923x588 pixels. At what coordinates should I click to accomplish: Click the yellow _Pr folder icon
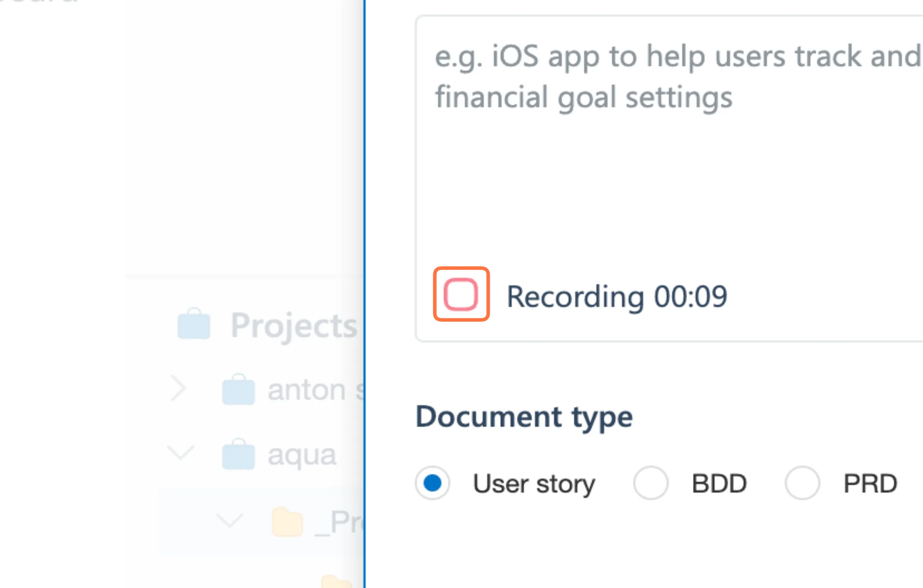(287, 522)
